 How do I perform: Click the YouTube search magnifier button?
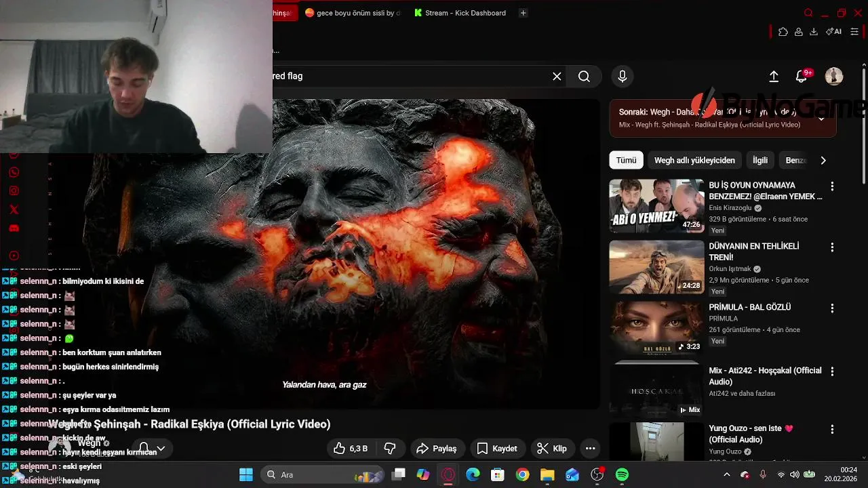pos(584,77)
